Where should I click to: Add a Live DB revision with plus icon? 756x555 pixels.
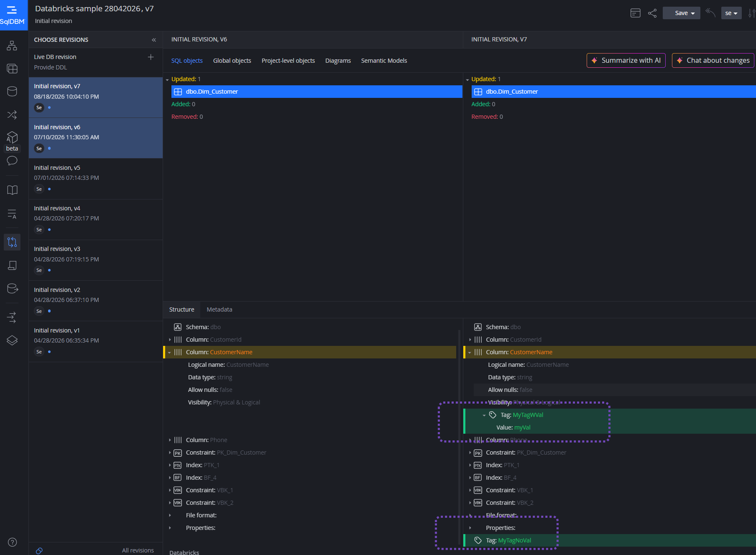[151, 57]
